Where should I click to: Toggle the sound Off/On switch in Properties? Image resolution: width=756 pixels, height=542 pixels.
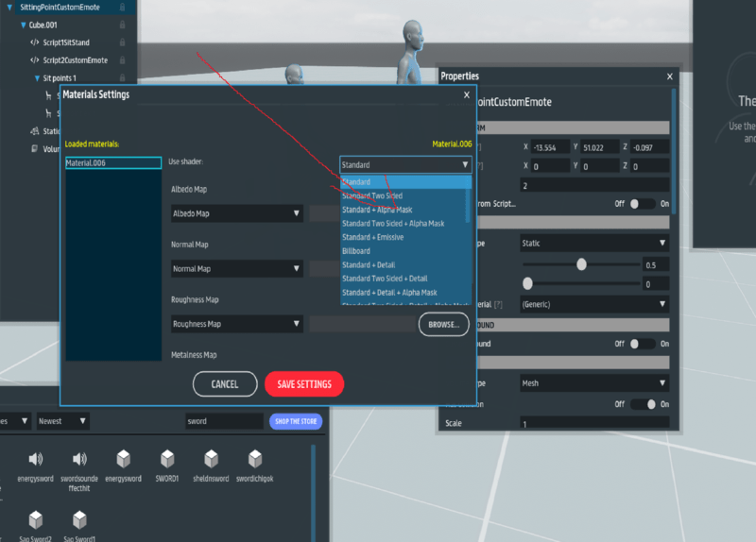coord(643,344)
